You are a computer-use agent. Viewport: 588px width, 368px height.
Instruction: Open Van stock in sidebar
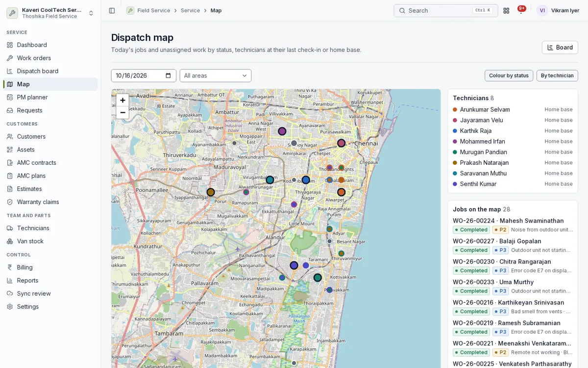tap(50, 241)
